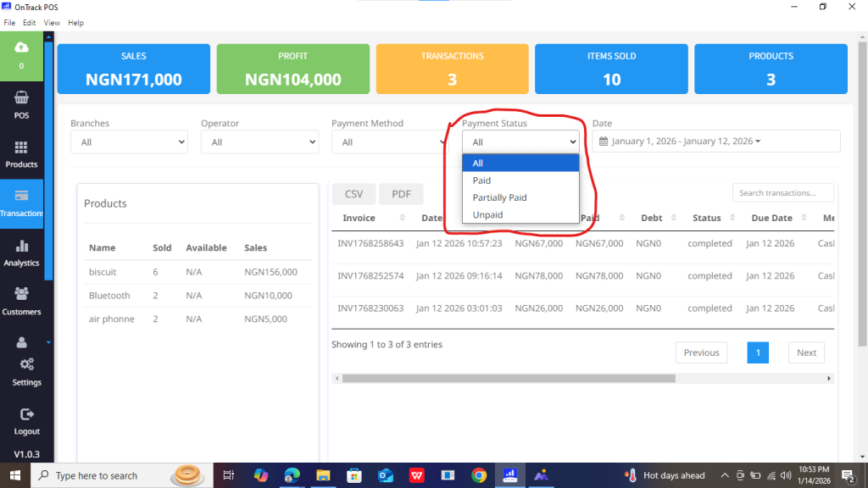Expand the Branches dropdown
Screen dimensions: 868x488
pos(129,142)
